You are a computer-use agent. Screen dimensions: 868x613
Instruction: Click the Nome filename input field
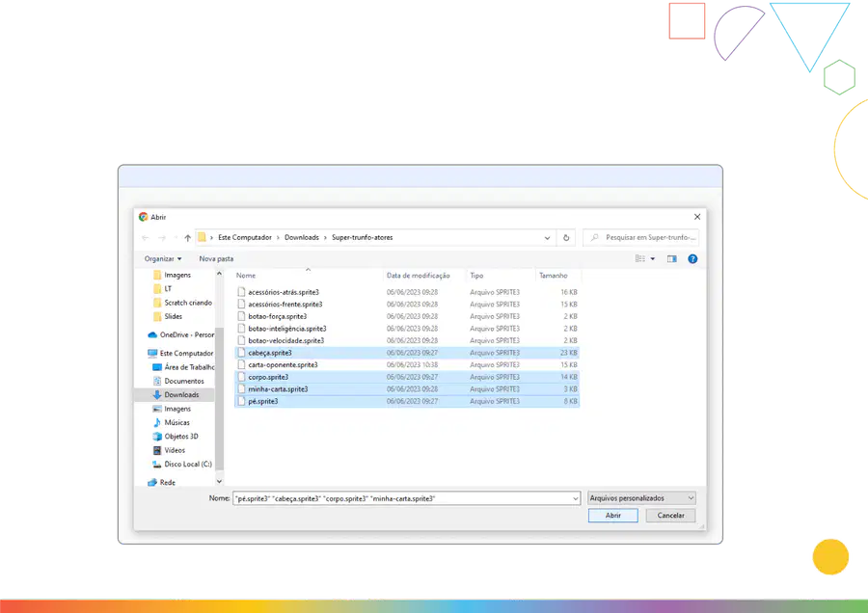(406, 498)
